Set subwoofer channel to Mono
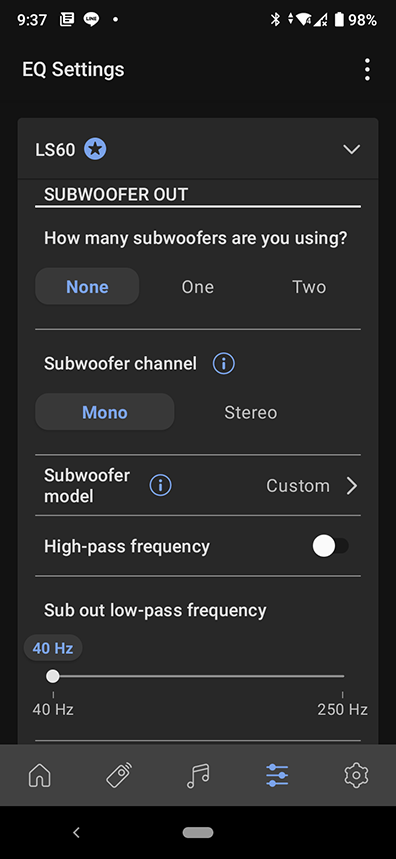The height and width of the screenshot is (859, 396). tap(105, 412)
